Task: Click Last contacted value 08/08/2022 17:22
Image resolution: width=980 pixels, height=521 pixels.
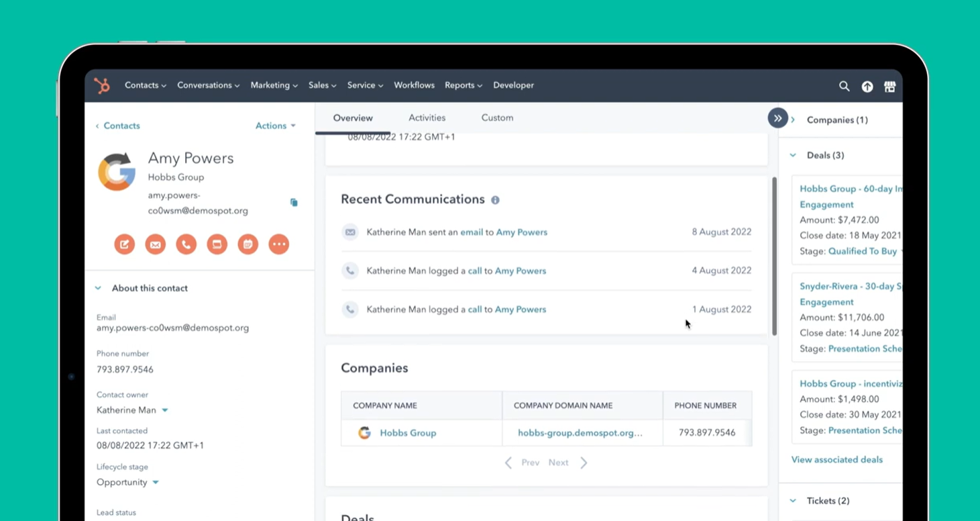Action: 150,445
